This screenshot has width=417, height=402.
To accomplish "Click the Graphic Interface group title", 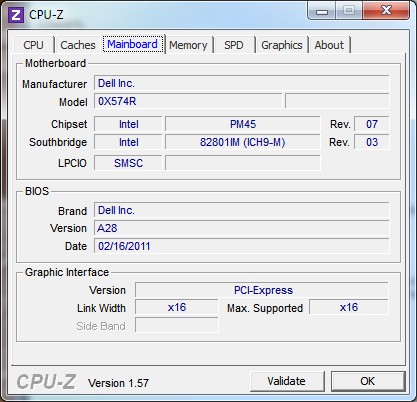I will tap(67, 272).
